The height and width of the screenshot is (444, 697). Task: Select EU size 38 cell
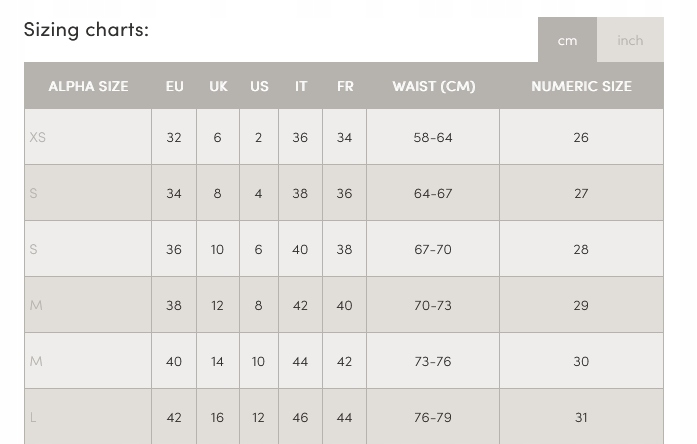pyautogui.click(x=174, y=305)
